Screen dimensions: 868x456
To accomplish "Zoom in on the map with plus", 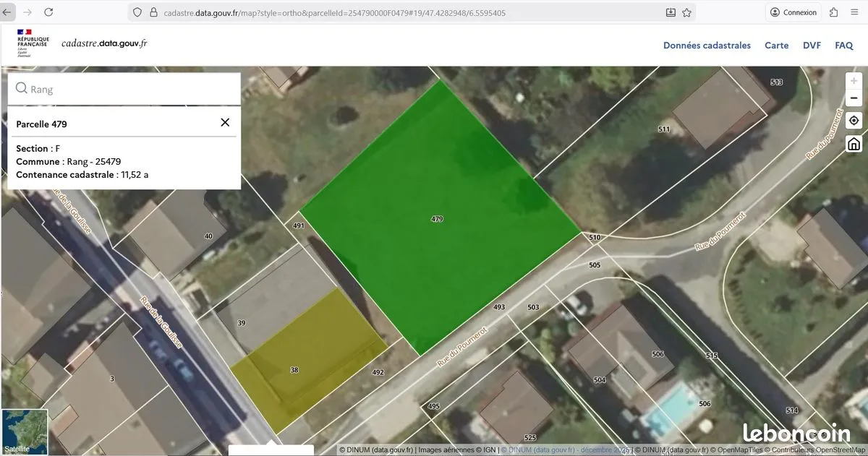I will [x=854, y=81].
